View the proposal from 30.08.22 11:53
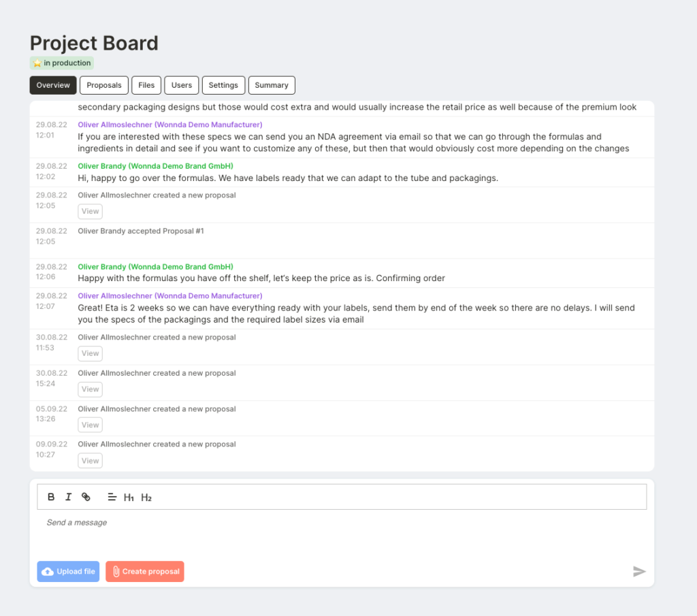Viewport: 697px width, 616px height. [x=91, y=353]
